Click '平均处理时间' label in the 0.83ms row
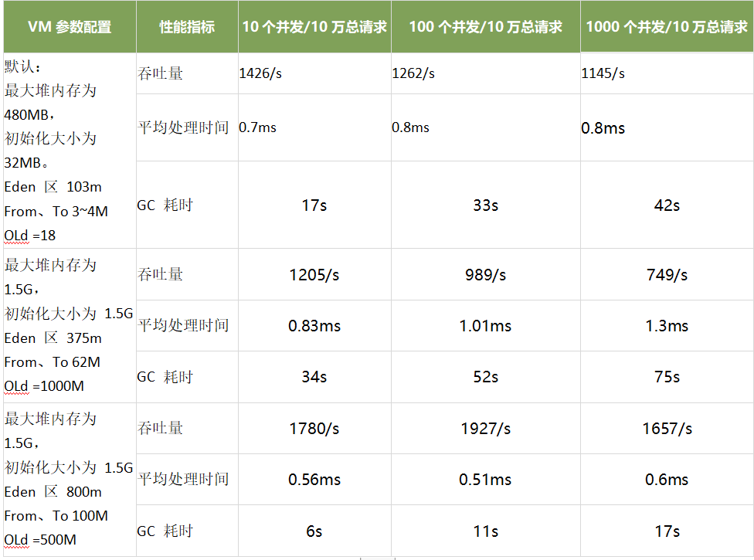 pyautogui.click(x=183, y=325)
